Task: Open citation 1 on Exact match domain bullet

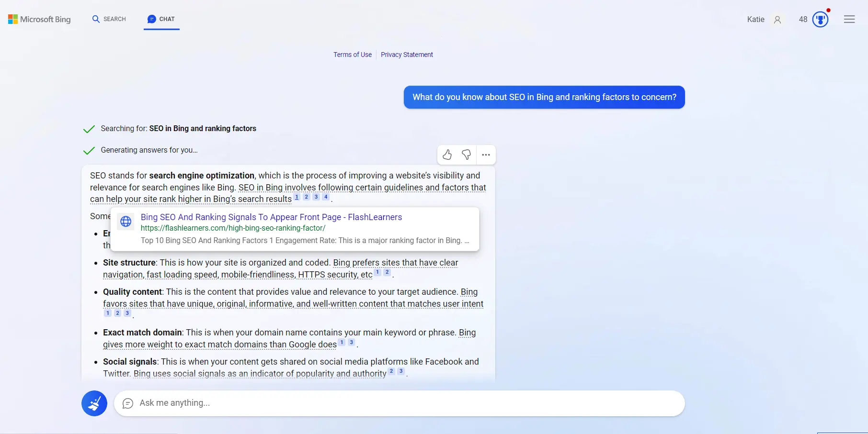Action: point(342,342)
